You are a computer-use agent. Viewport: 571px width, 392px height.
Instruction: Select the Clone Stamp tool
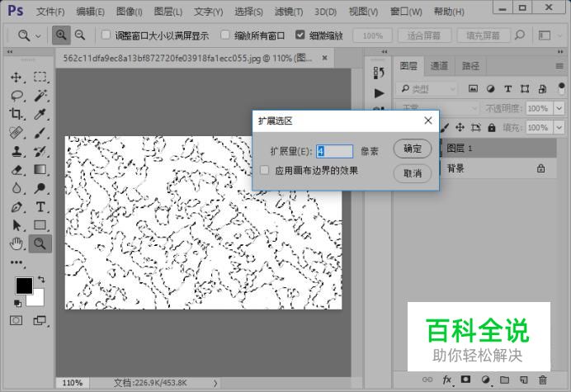pos(16,151)
